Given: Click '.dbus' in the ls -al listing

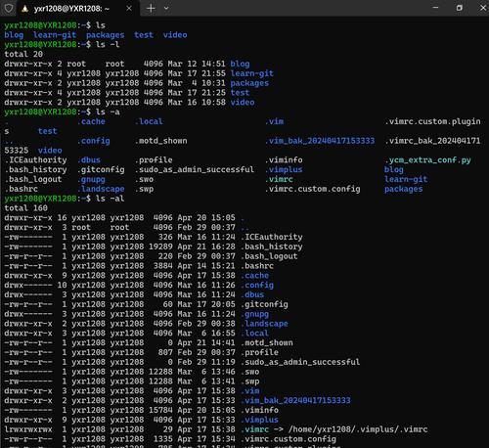Looking at the screenshot, I should [252, 294].
